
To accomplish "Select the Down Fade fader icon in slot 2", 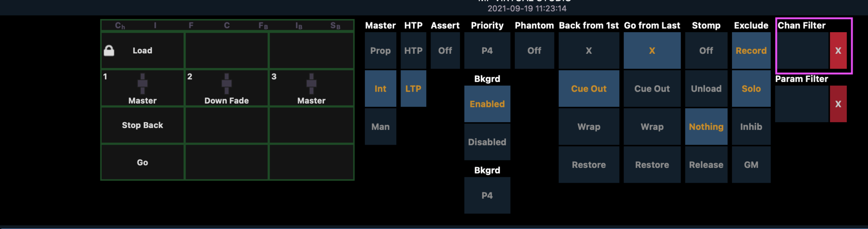I will tap(227, 84).
